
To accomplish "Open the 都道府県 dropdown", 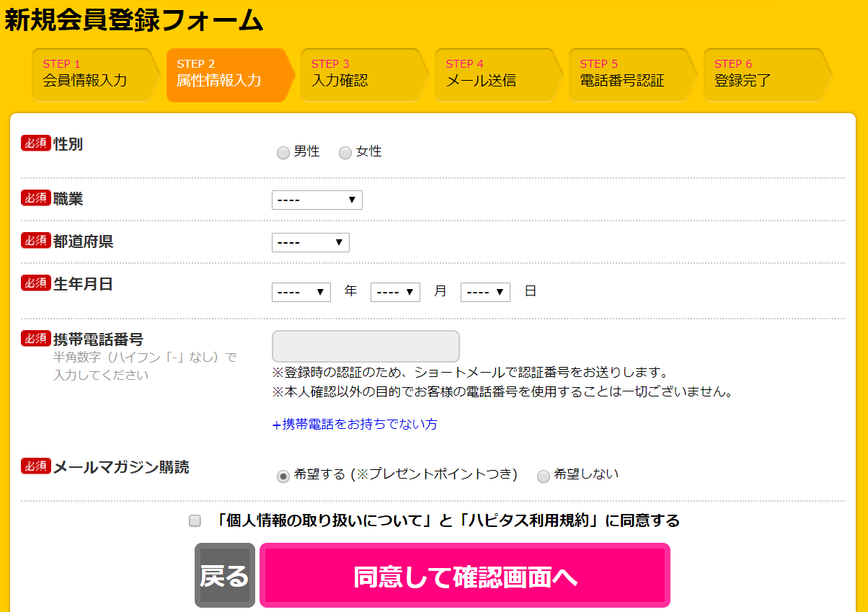I will [x=311, y=242].
